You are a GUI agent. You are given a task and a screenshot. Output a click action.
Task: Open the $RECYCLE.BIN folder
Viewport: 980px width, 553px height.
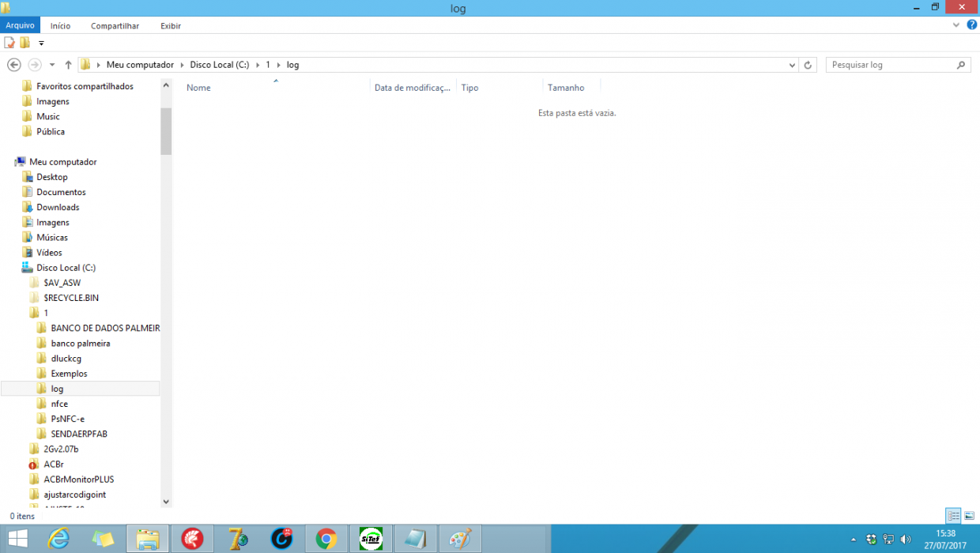point(71,298)
